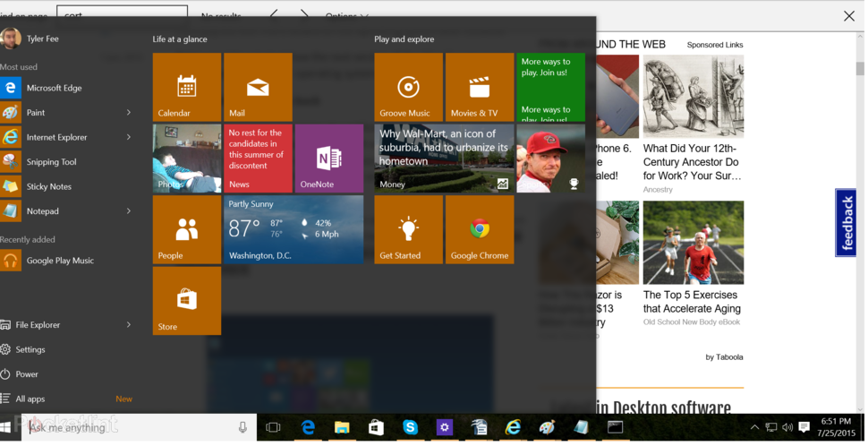Open Paint on the taskbar
The image size is (868, 446).
(547, 427)
